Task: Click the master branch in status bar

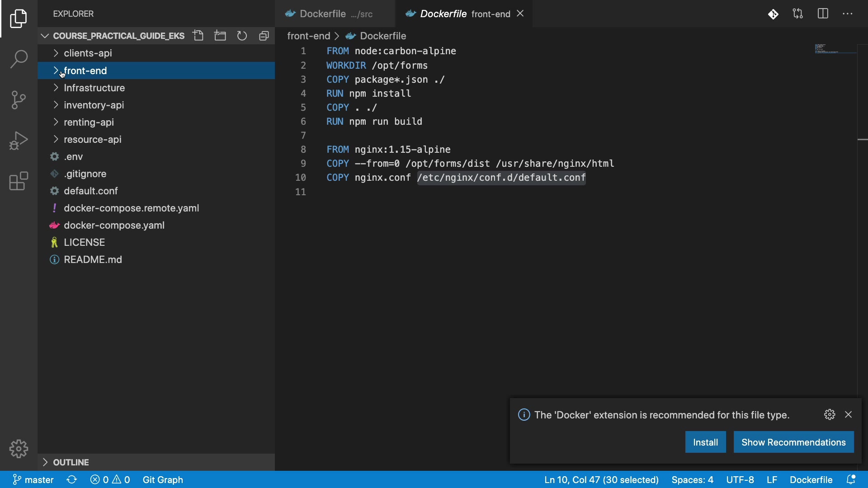Action: point(33,480)
